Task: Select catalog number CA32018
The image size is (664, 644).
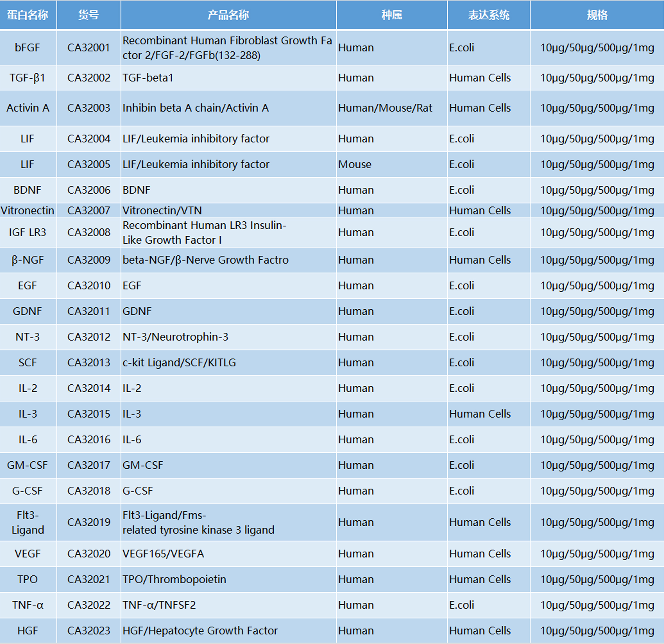Action: point(89,491)
